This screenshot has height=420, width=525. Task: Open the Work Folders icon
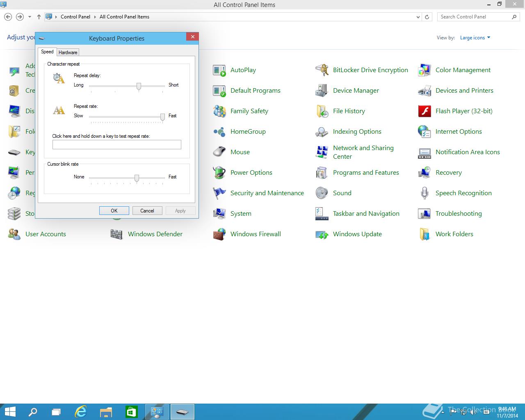point(425,234)
